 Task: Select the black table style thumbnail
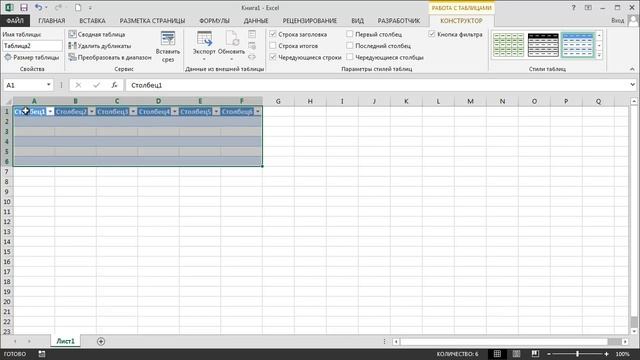point(543,45)
